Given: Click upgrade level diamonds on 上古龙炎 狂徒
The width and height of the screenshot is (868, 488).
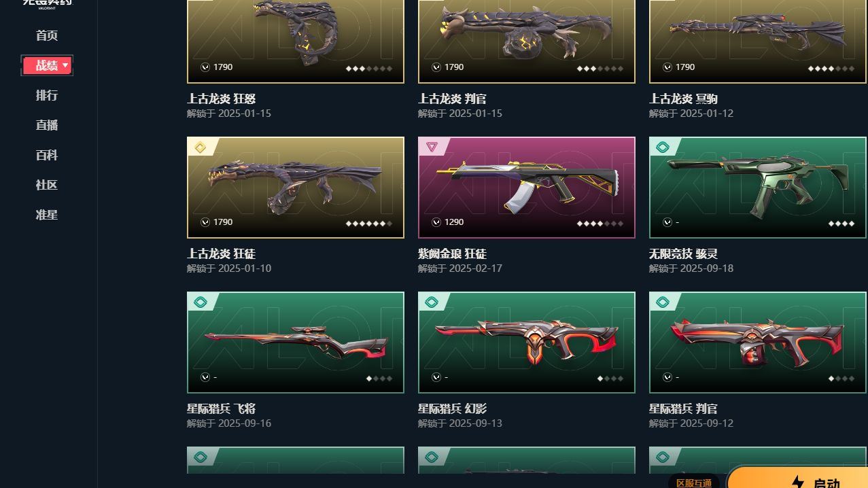Looking at the screenshot, I should point(368,223).
